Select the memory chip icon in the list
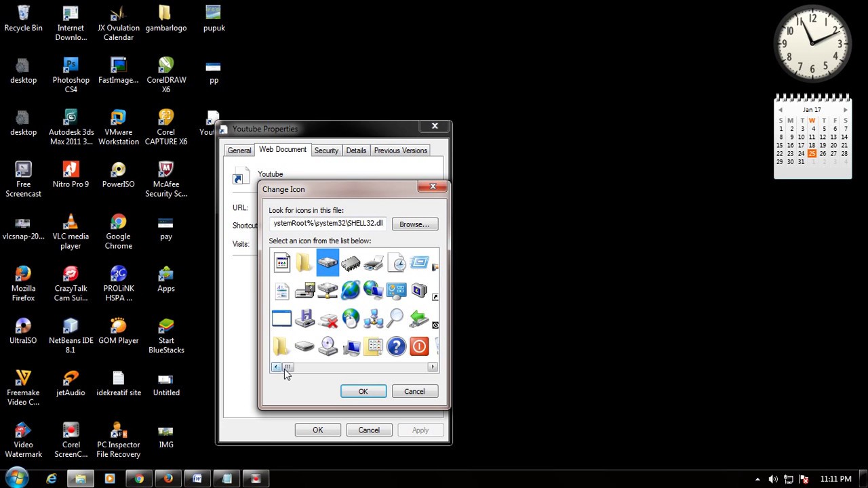868x488 pixels. coord(351,262)
